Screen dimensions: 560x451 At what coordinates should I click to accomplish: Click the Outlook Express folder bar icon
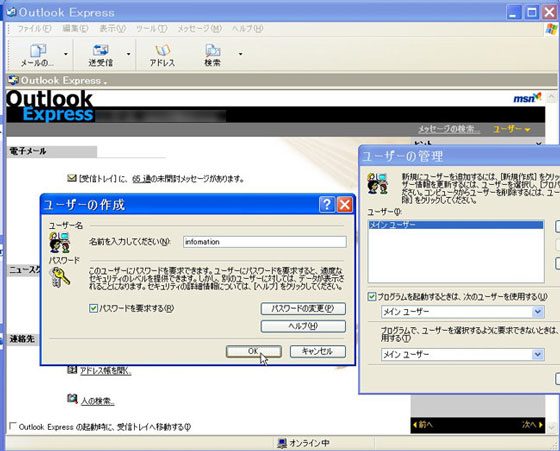(x=13, y=80)
